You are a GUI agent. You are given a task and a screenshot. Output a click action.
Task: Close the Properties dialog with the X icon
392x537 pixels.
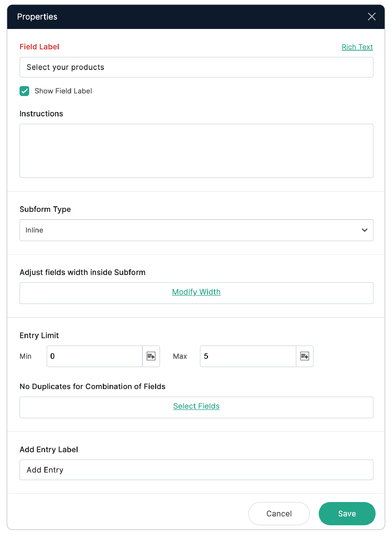pyautogui.click(x=371, y=17)
